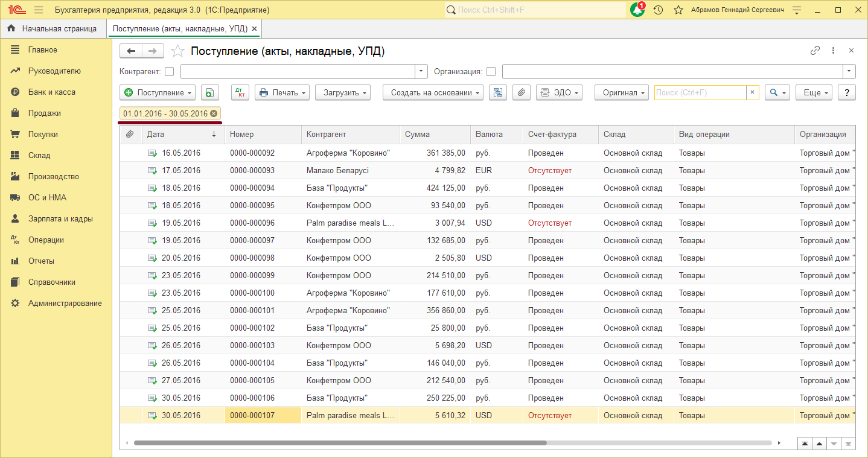Expand the Печать dropdown
868x458 pixels.
tap(282, 92)
